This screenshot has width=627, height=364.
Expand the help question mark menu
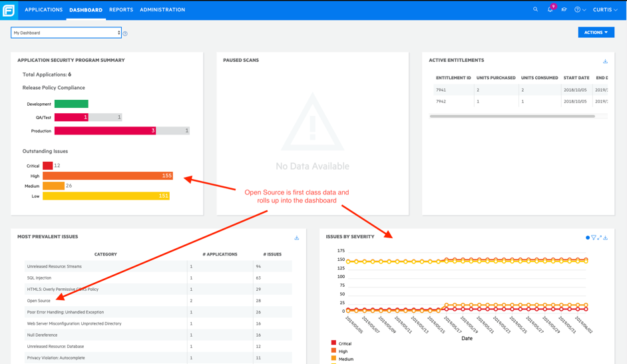coord(580,10)
